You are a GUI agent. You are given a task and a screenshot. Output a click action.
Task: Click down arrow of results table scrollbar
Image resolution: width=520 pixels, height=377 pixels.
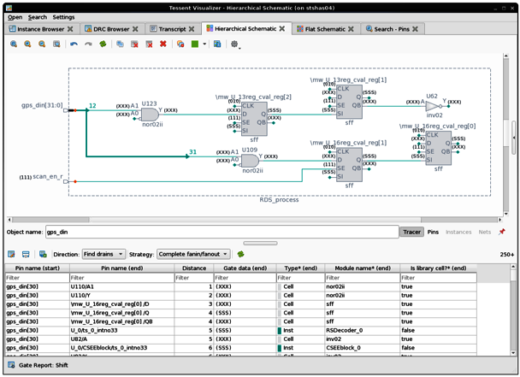tap(513, 352)
